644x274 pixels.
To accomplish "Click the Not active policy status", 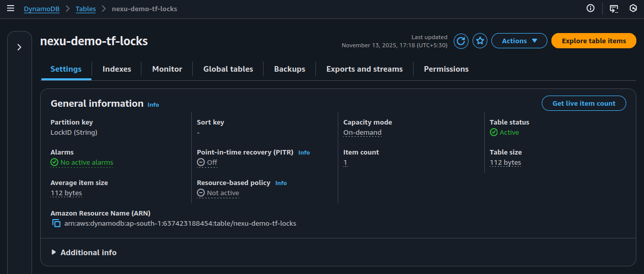I will 218,193.
